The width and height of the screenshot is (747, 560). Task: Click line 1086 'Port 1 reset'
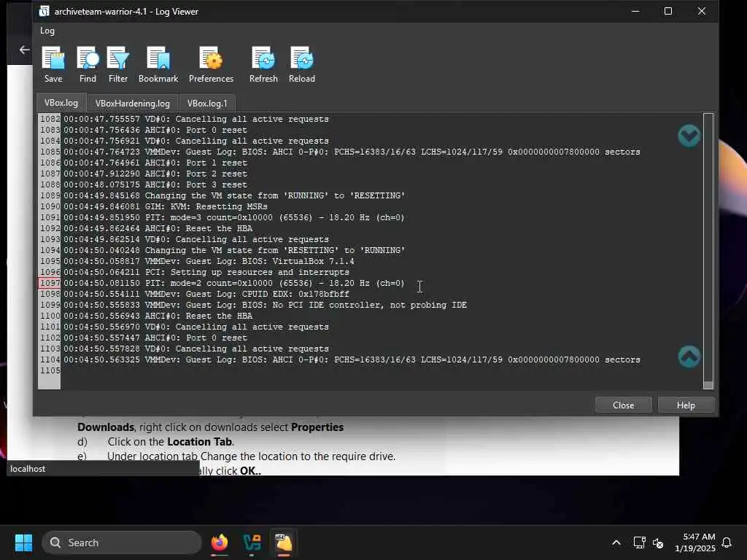[155, 163]
